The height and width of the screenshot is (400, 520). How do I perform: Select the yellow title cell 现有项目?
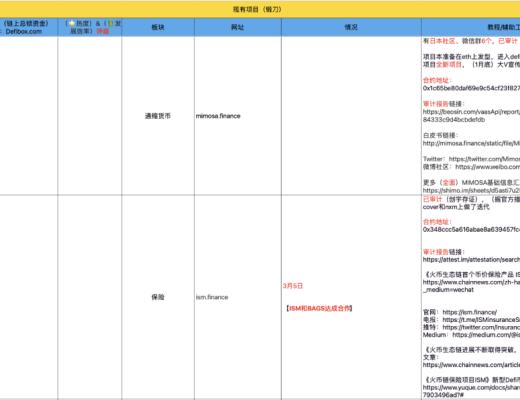tap(260, 9)
